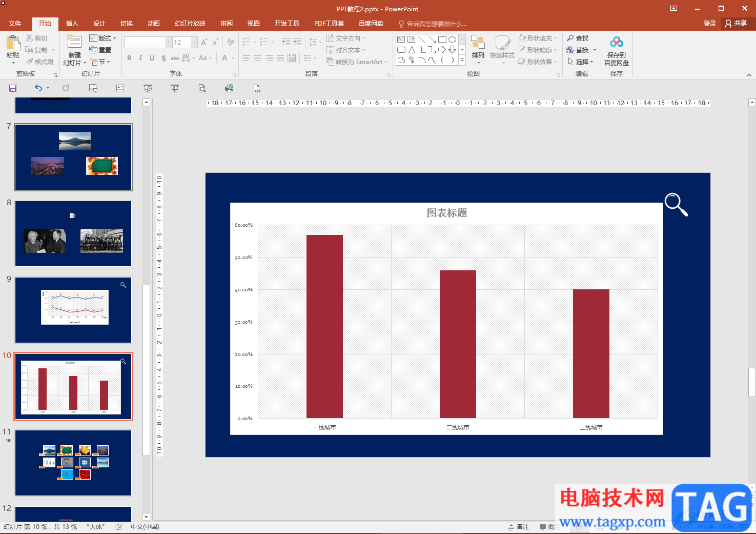Click the text box shape in gallery
The image size is (756, 534).
tap(401, 39)
